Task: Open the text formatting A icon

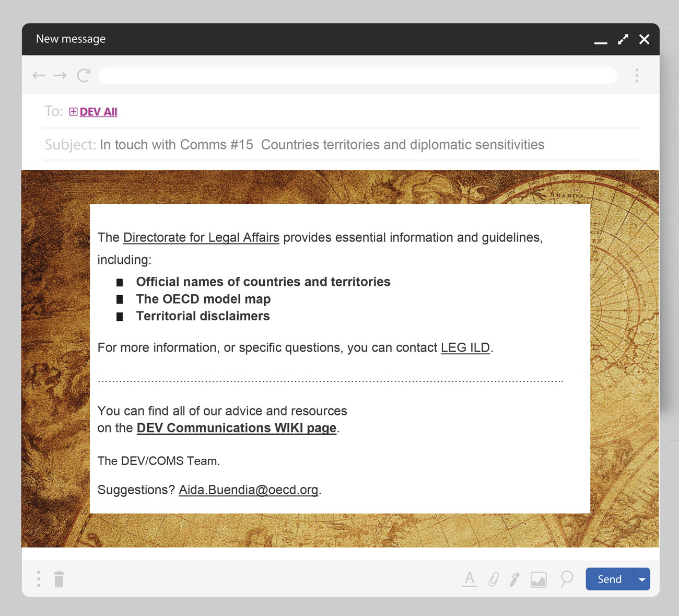Action: (x=470, y=579)
